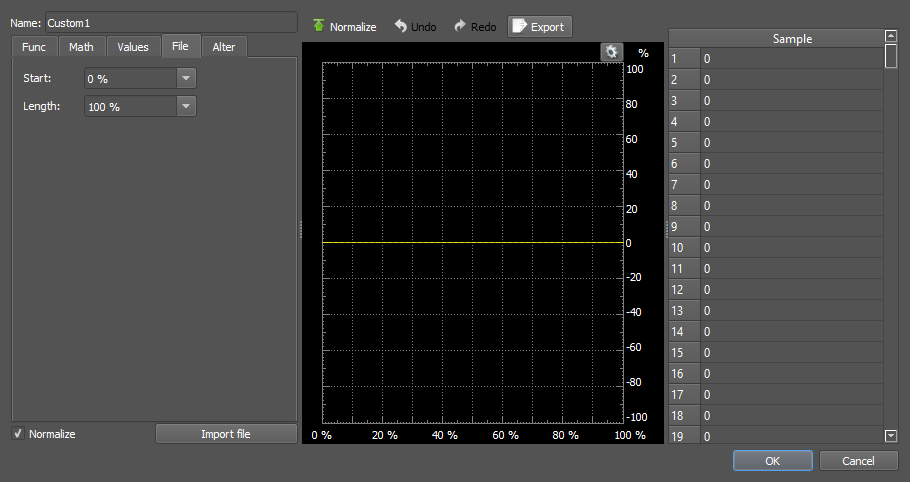Open the Length percentage dropdown
912x484 pixels.
(x=186, y=106)
